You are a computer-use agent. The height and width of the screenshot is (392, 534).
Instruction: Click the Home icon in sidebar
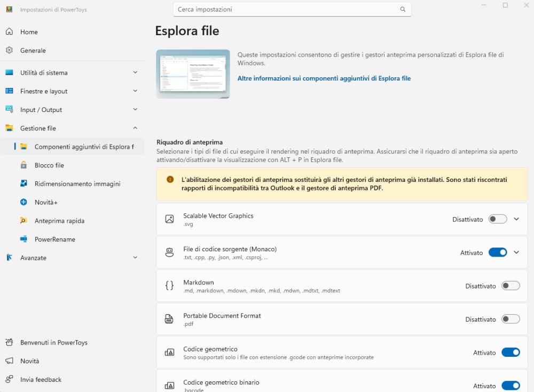pyautogui.click(x=9, y=32)
